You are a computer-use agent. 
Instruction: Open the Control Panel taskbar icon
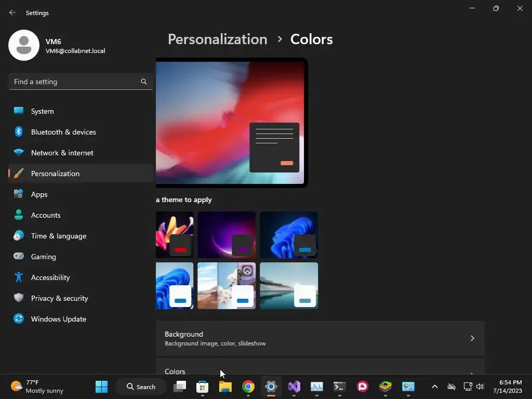coord(408,387)
